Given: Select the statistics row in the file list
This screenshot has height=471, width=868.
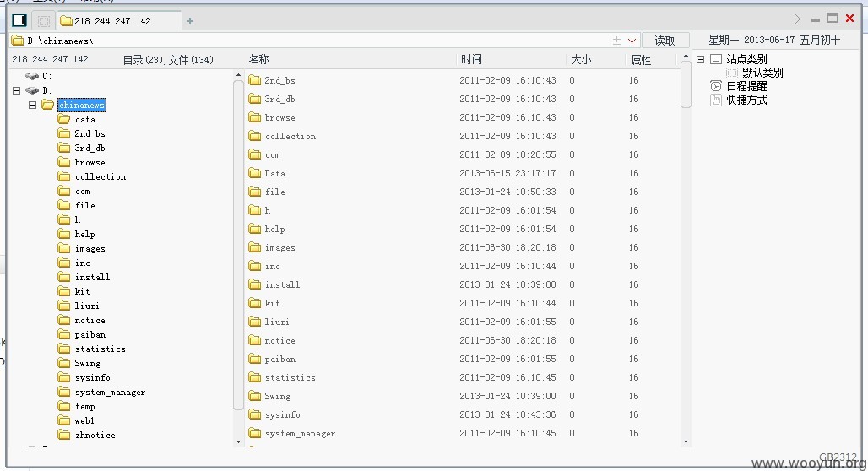Looking at the screenshot, I should 462,377.
